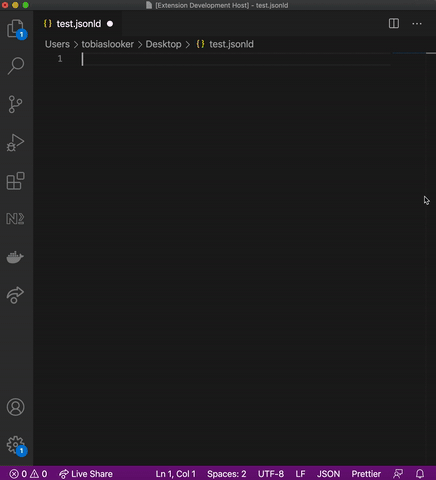Open the Docker sidebar panel
The image size is (436, 480).
15,257
